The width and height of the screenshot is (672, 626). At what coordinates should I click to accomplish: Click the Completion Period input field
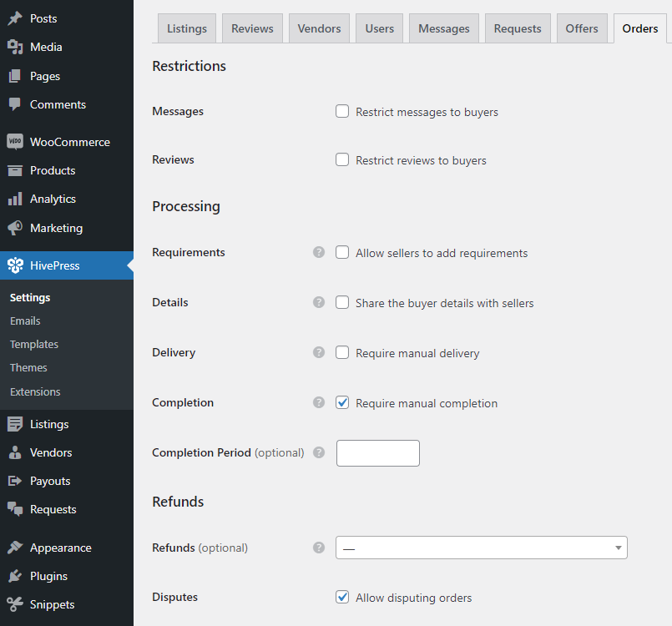coord(377,453)
